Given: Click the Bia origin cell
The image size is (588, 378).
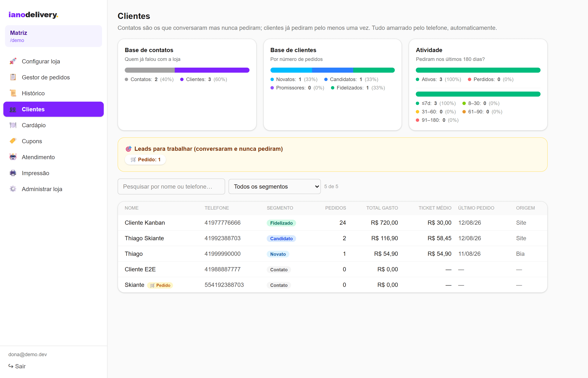Looking at the screenshot, I should (520, 254).
